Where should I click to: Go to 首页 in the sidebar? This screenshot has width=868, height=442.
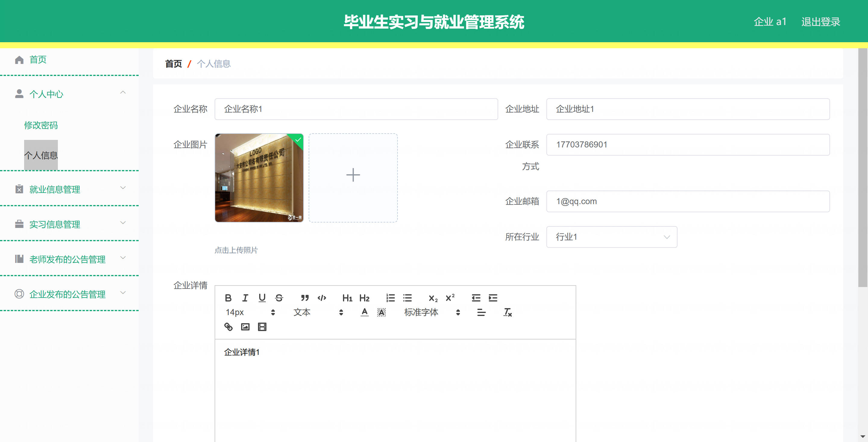coord(38,60)
